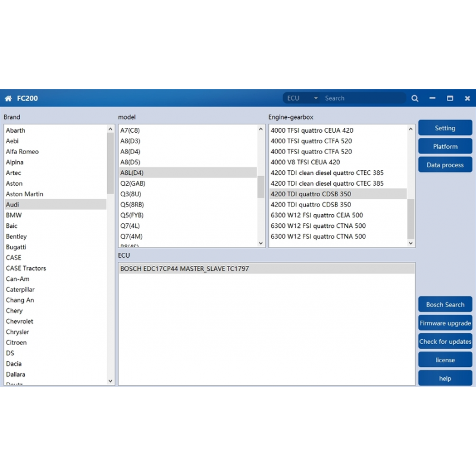The height and width of the screenshot is (476, 476).
Task: Click the home icon beside FC200
Action: coord(8,98)
